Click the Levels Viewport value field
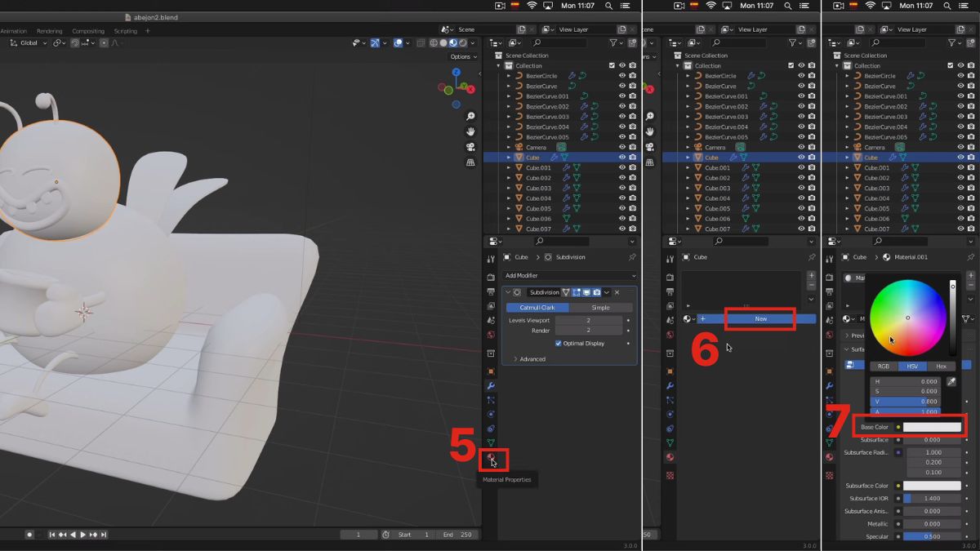The height and width of the screenshot is (551, 980). click(588, 321)
